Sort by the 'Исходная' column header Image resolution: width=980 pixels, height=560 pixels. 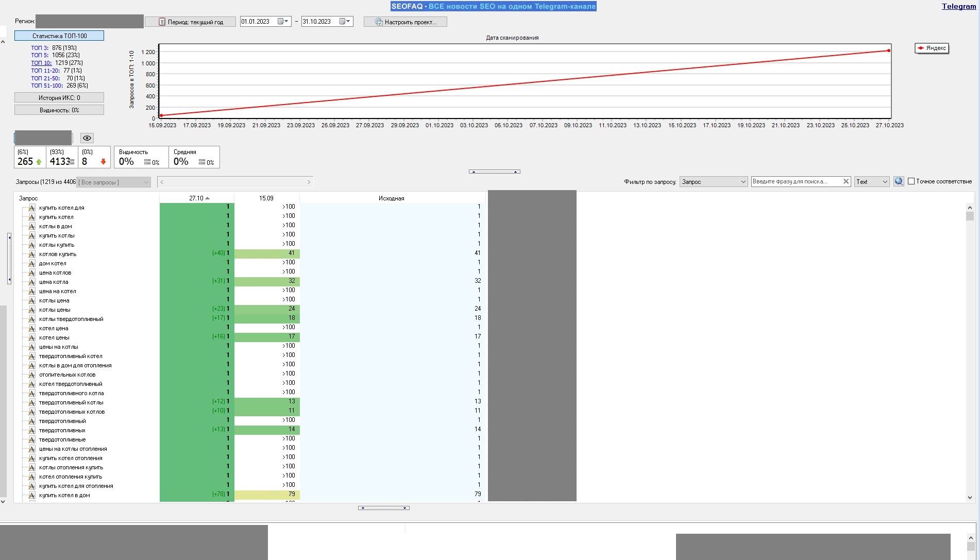[392, 198]
